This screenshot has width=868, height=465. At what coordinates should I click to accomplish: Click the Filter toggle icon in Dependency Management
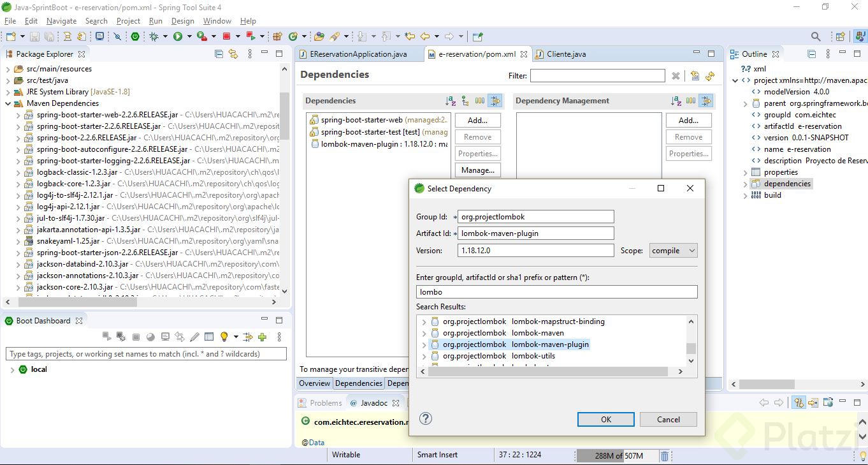coord(705,101)
